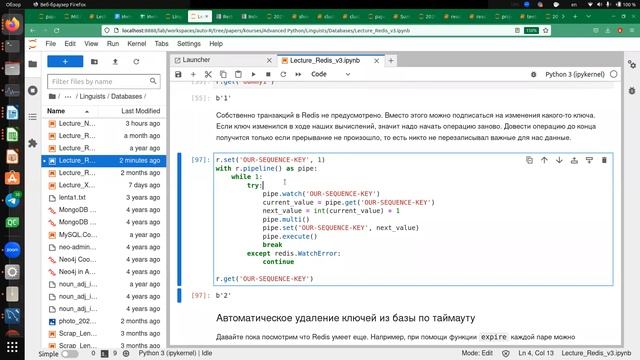
Task: Open the Tabs menu
Action: coord(161,44)
